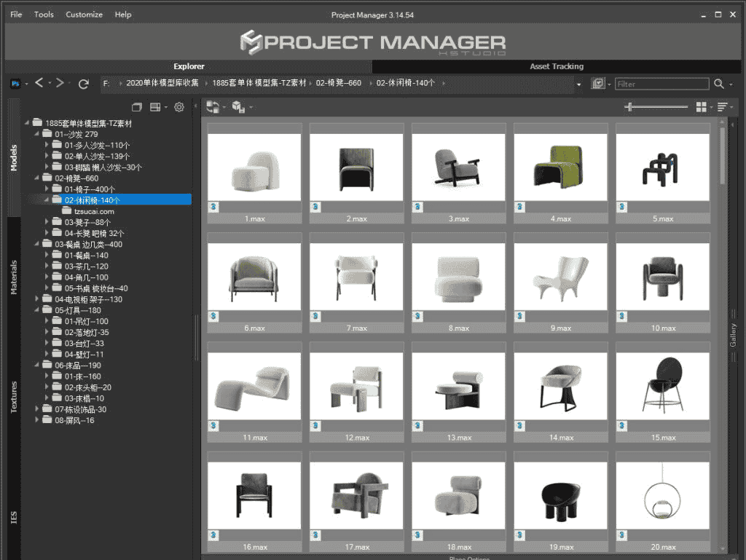The image size is (746, 560).
Task: Click the Photoshop icon in the toolbar
Action: point(15,84)
